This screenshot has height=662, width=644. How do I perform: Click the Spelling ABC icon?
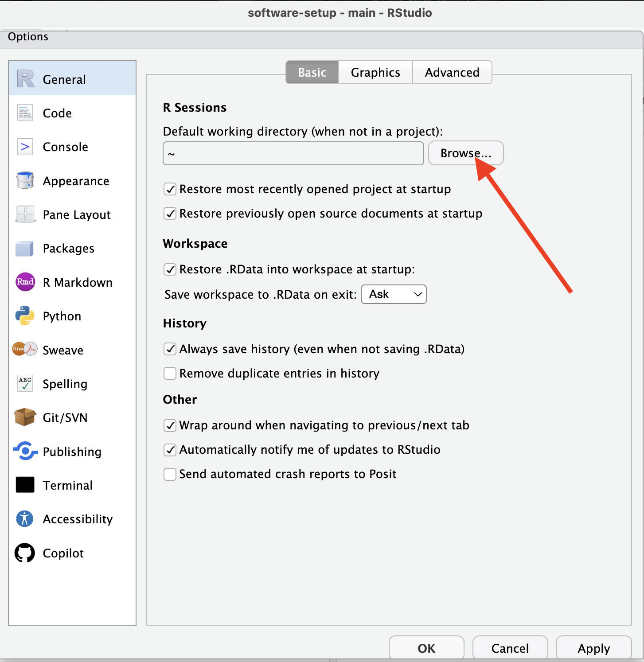coord(25,383)
